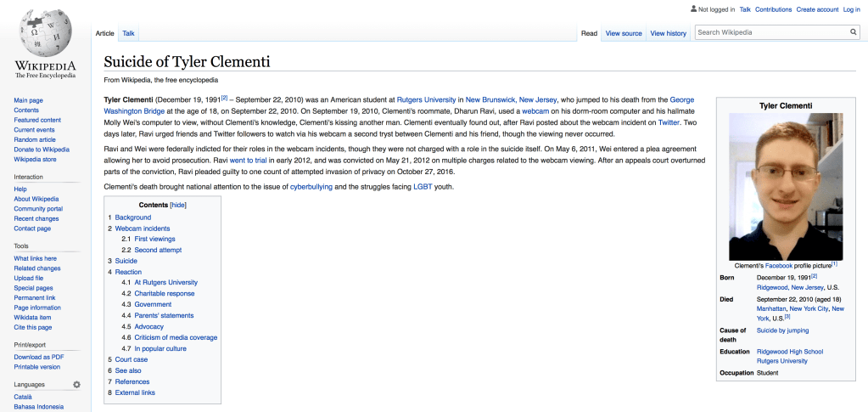Select the View source tab
The height and width of the screenshot is (412, 868).
pos(623,33)
